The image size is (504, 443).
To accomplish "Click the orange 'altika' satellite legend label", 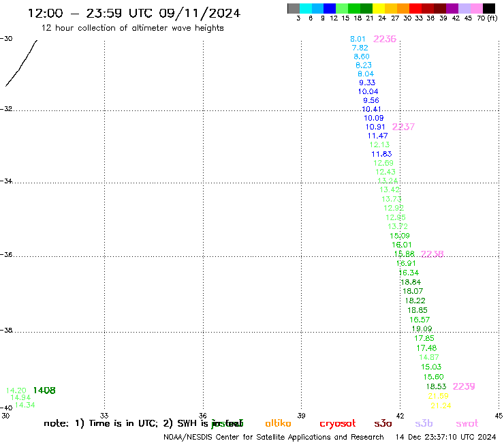I will (278, 423).
